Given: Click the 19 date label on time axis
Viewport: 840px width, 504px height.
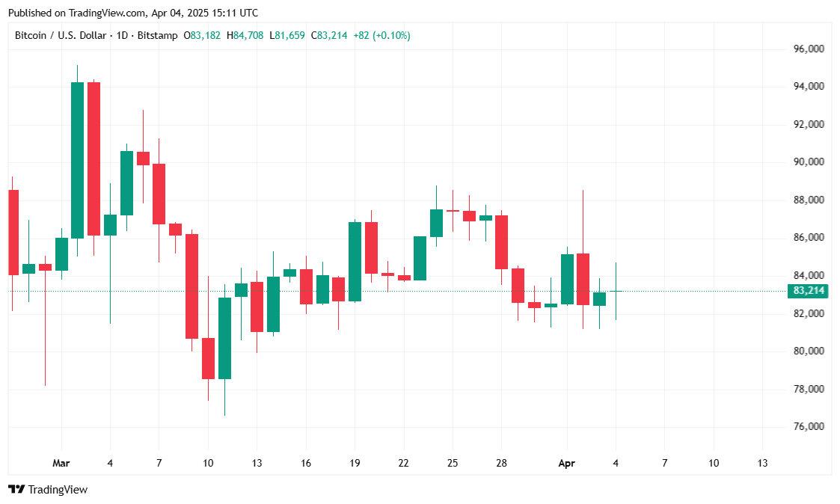Looking at the screenshot, I should click(x=355, y=464).
